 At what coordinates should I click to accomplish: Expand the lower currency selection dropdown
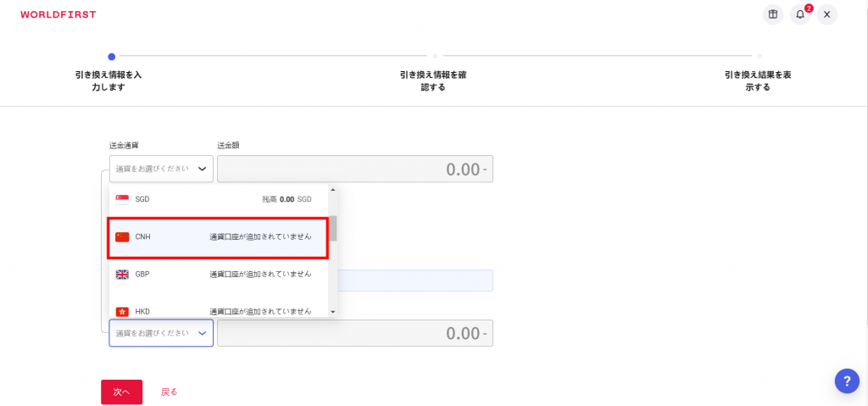coord(161,333)
